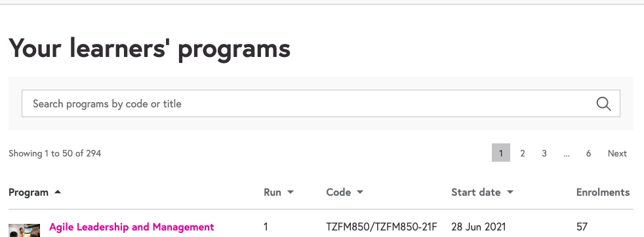Click the Agile Leadership program thumbnail image
The height and width of the screenshot is (237, 644).
click(x=24, y=230)
